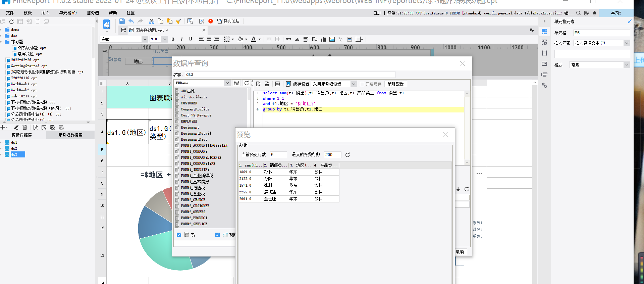The width and height of the screenshot is (644, 284).
Task: Click the trash icon in dataset toolbar
Action: (x=25, y=127)
